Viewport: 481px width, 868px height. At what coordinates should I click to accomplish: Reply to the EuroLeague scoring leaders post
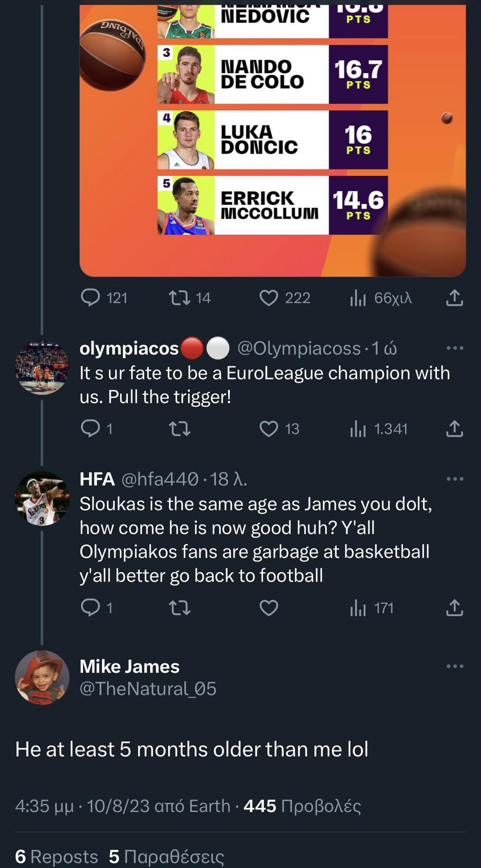pos(90,298)
